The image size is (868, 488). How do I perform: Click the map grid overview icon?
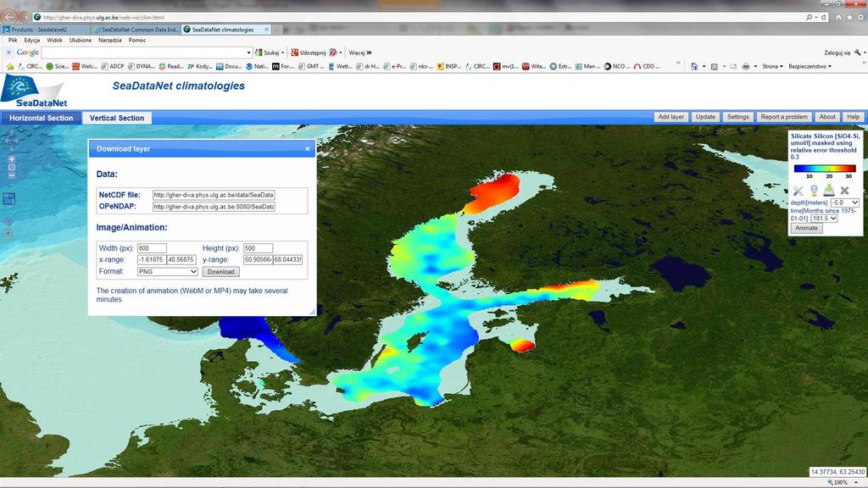8,198
